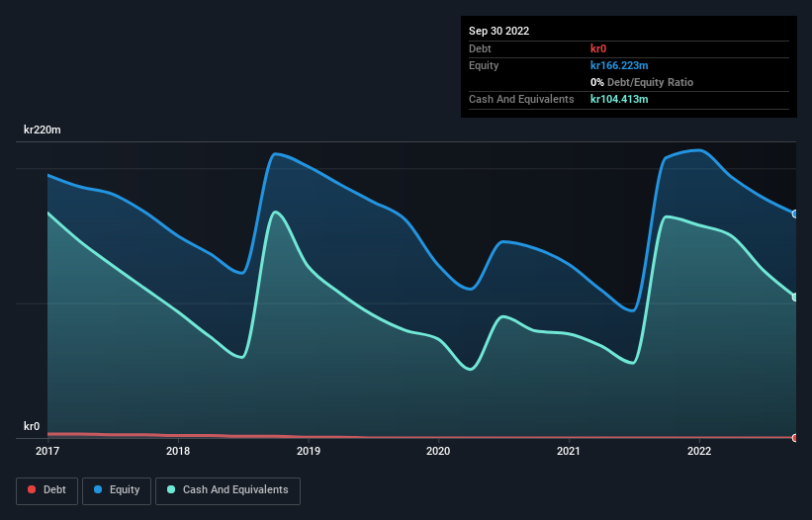
Task: Click the teal Cash endpoint marker
Action: [795, 297]
